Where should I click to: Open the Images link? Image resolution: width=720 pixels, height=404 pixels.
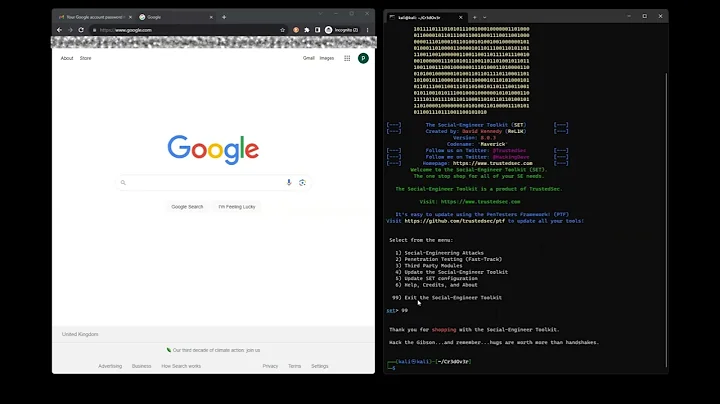click(327, 58)
